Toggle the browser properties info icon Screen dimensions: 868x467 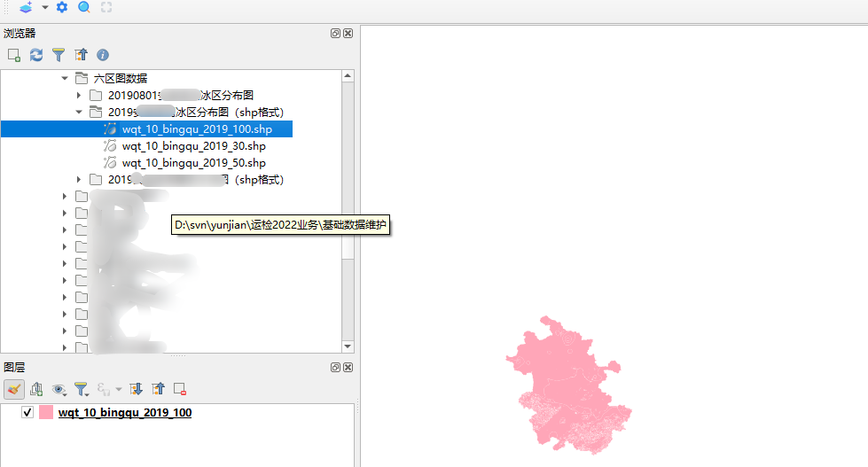(x=103, y=55)
